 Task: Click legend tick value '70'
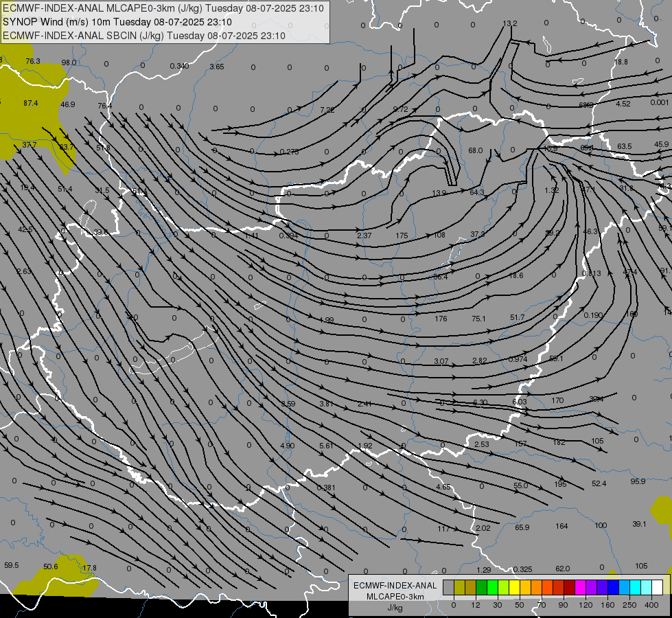click(x=542, y=605)
